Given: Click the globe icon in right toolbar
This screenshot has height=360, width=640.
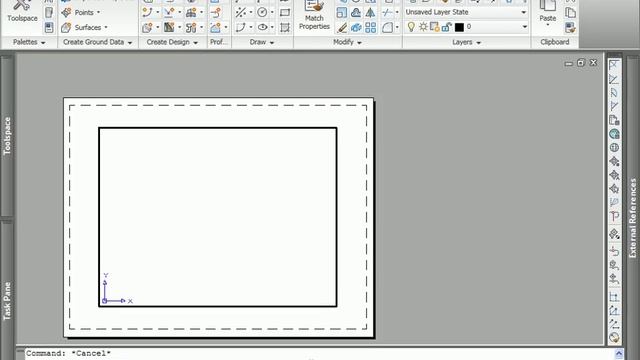Looking at the screenshot, I should pyautogui.click(x=614, y=134).
